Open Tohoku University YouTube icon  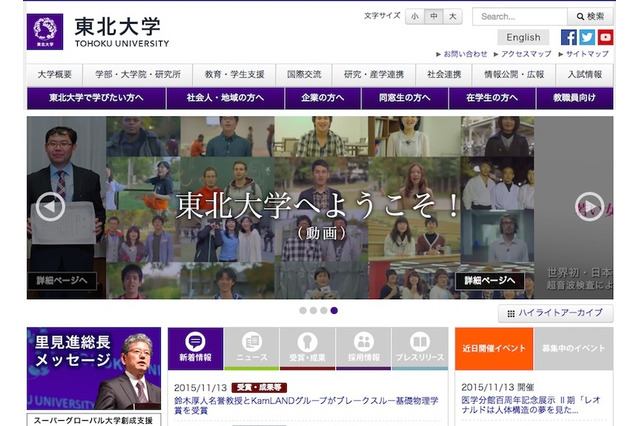point(606,37)
